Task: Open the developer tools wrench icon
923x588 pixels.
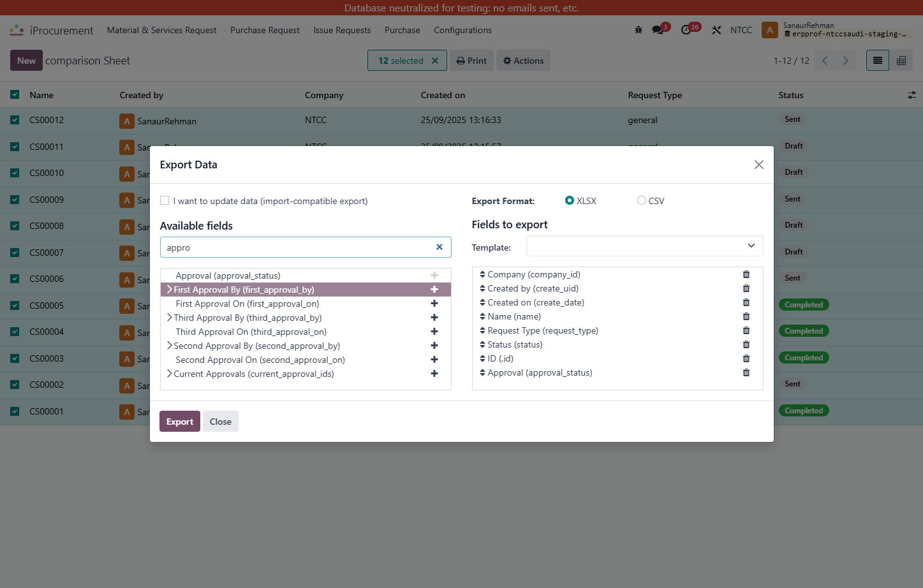Action: click(x=717, y=30)
